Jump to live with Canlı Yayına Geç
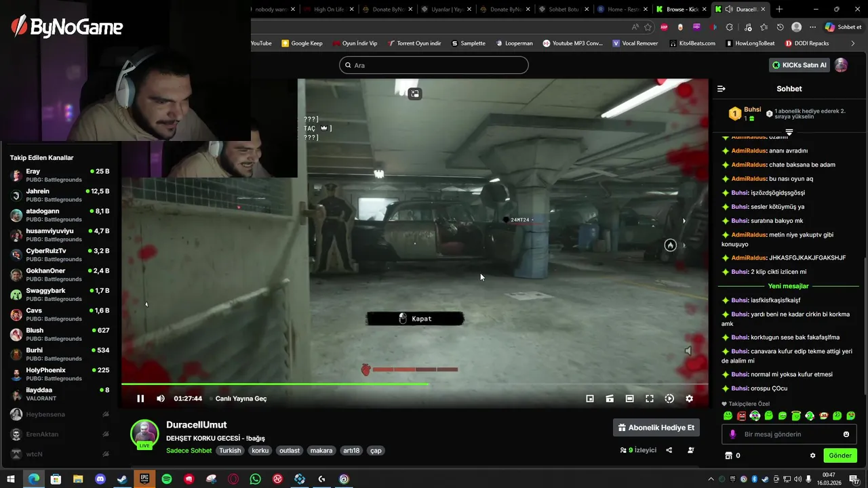The image size is (868, 488). (x=241, y=399)
